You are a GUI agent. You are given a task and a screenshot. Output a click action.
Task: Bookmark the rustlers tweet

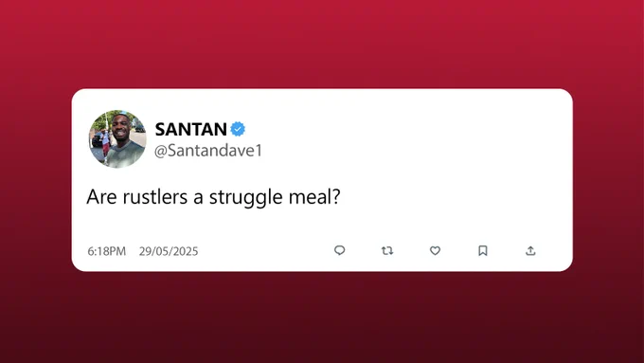click(483, 250)
